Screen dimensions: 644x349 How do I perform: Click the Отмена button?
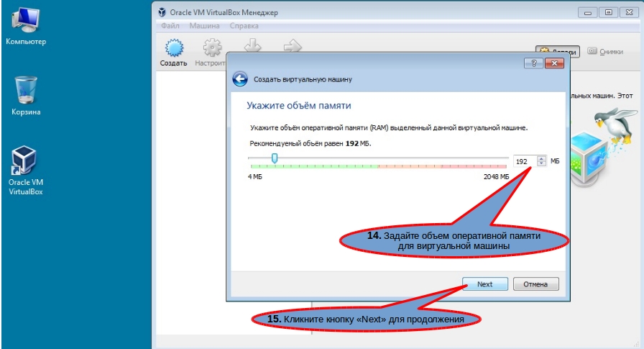tap(535, 284)
